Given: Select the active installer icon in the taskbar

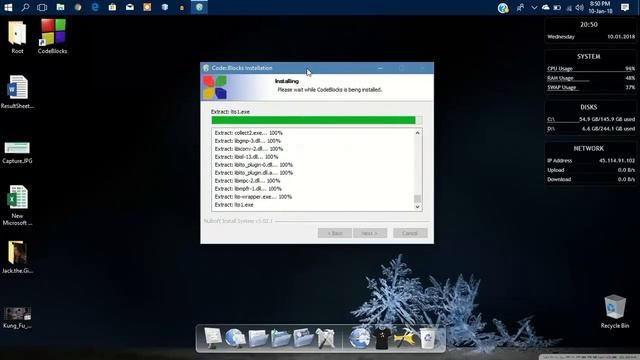Looking at the screenshot, I should [199, 7].
